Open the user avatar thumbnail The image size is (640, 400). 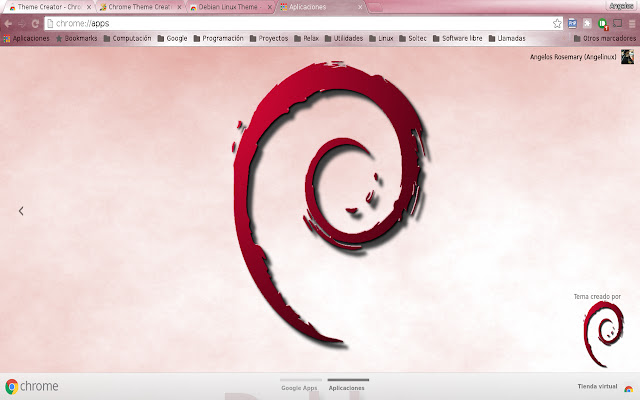pos(627,57)
